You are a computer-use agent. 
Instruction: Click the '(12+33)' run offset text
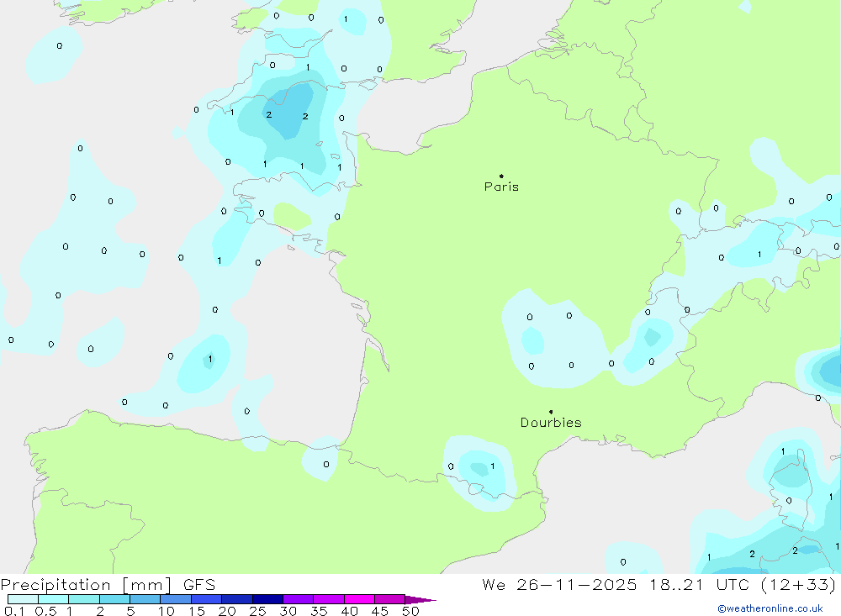coord(798,584)
